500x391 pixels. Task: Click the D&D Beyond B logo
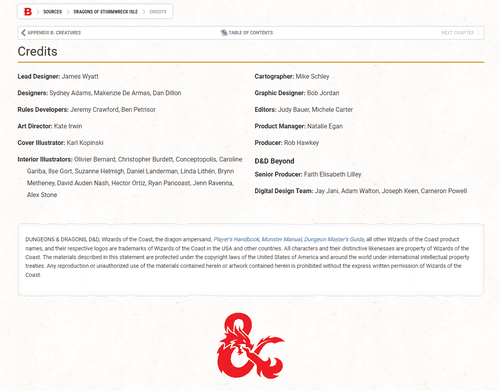pyautogui.click(x=28, y=12)
